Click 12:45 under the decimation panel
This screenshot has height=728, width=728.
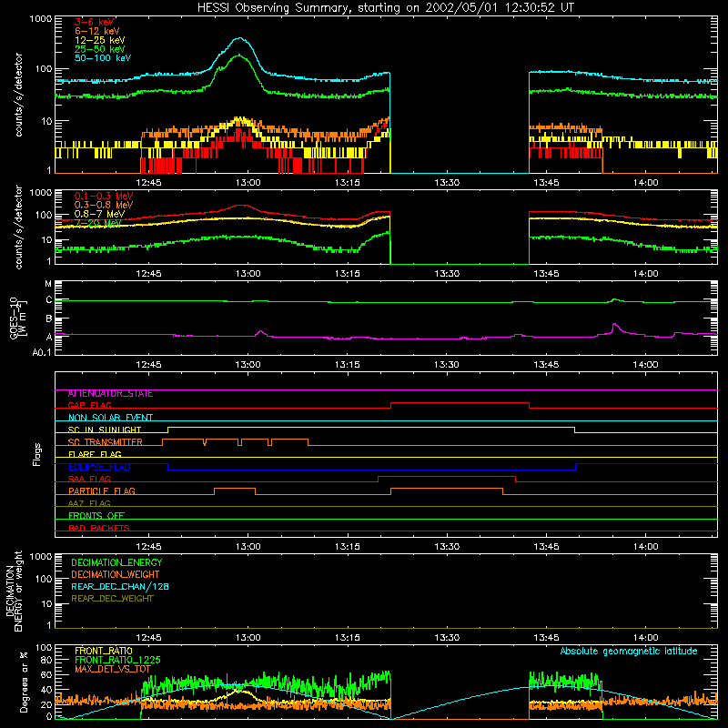[148, 638]
